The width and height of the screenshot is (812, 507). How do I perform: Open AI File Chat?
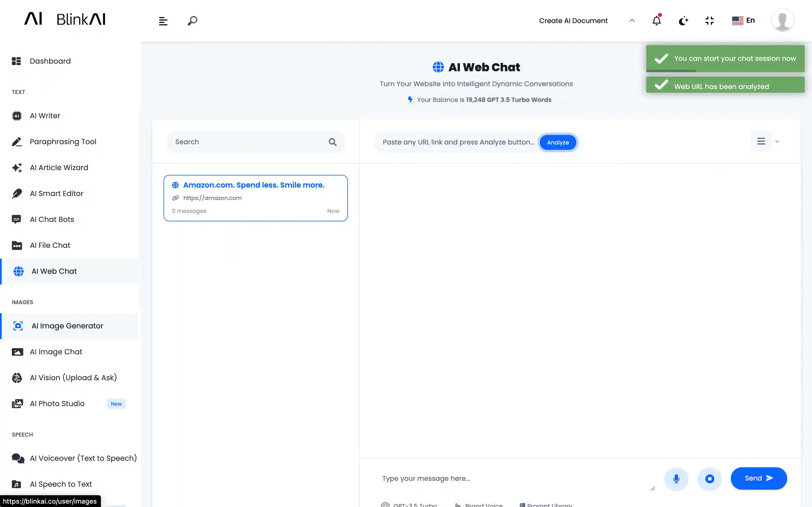[x=50, y=245]
